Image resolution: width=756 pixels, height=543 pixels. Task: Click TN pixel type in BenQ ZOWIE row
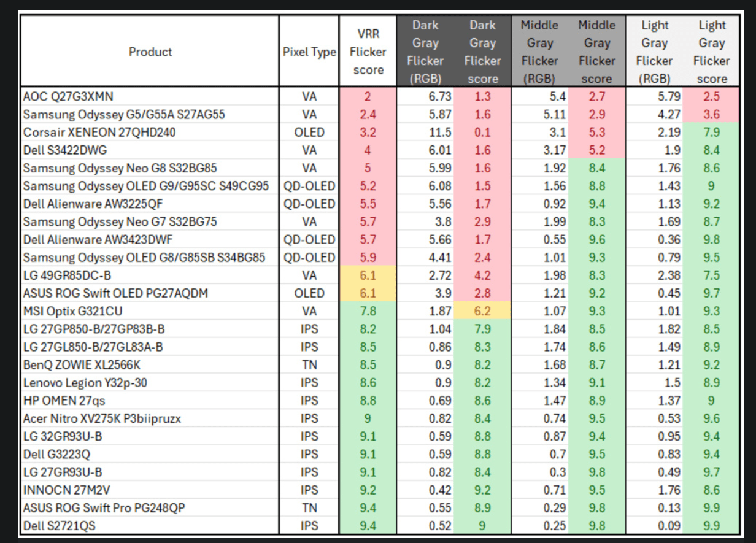point(309,364)
